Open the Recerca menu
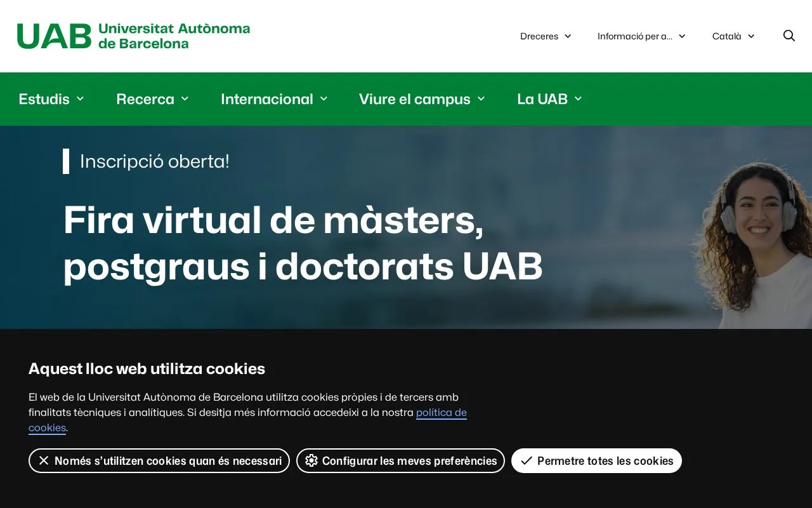This screenshot has height=508, width=812. click(152, 99)
